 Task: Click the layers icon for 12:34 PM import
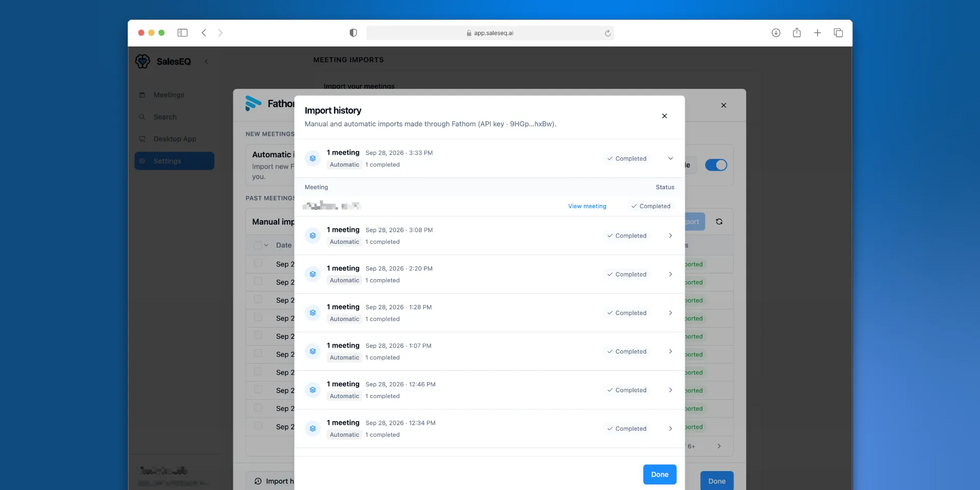pos(313,429)
